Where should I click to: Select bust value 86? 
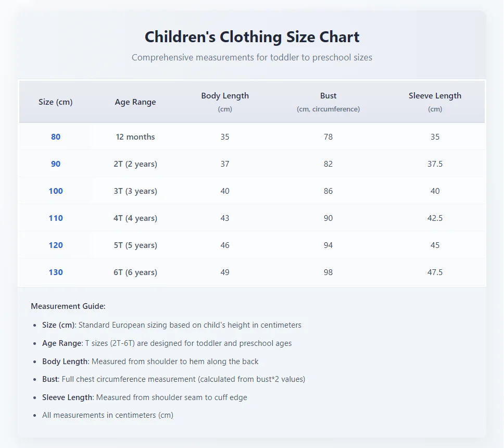[x=328, y=191]
